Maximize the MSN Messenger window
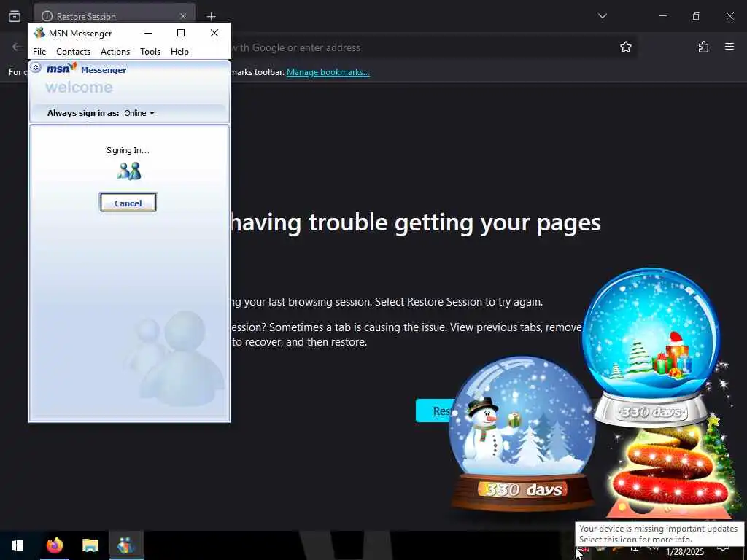 click(x=181, y=33)
